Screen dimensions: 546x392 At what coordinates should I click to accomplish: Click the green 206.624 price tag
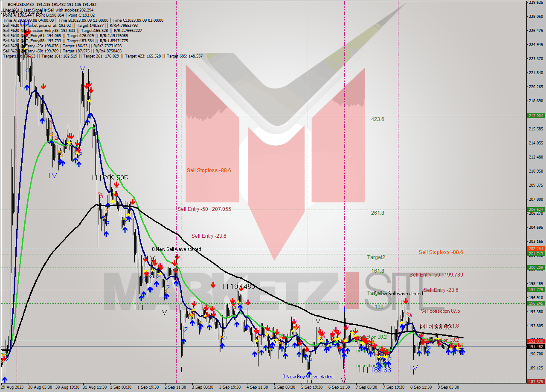[x=536, y=210]
